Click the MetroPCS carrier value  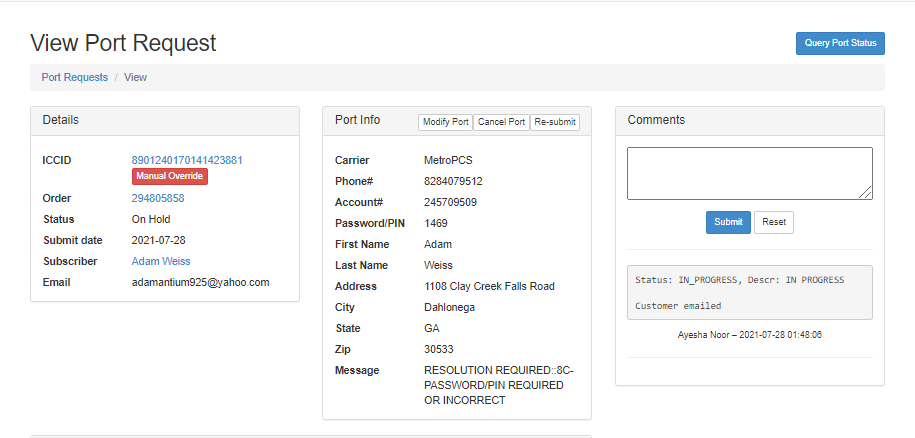[x=448, y=160]
